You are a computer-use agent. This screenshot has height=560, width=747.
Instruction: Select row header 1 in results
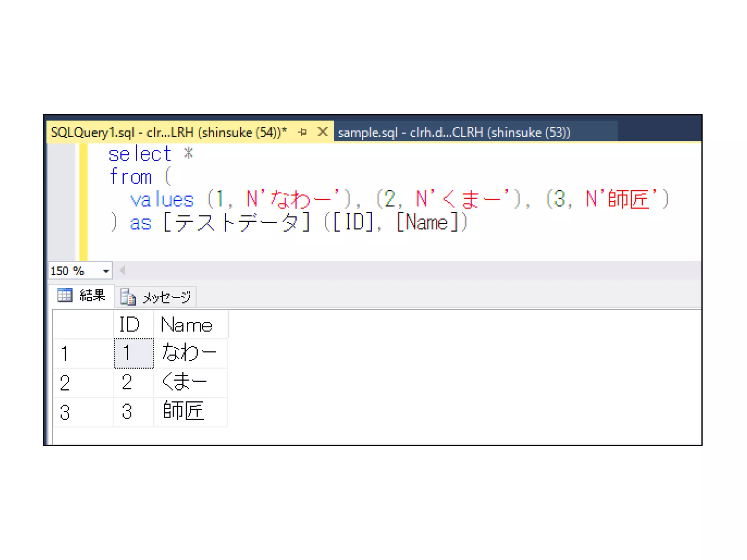point(83,353)
